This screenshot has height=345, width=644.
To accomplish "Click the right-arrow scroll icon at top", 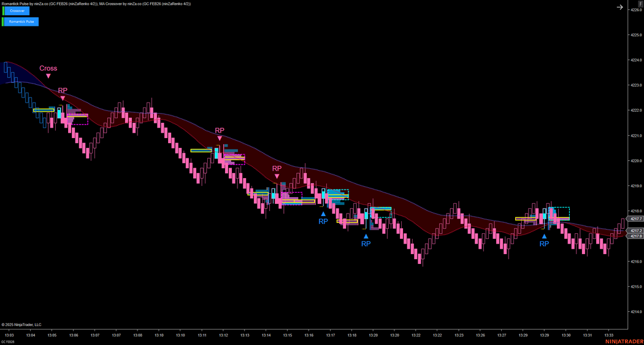I will (619, 7).
